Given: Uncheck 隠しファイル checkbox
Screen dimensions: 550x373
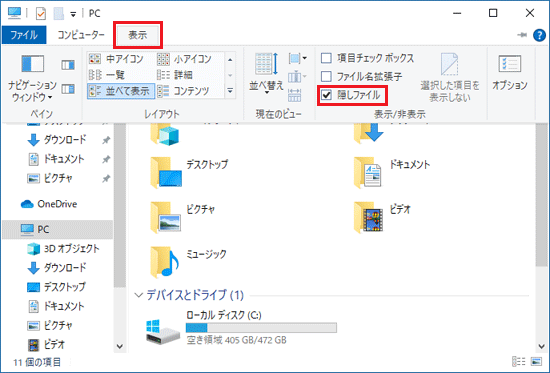Looking at the screenshot, I should 326,95.
